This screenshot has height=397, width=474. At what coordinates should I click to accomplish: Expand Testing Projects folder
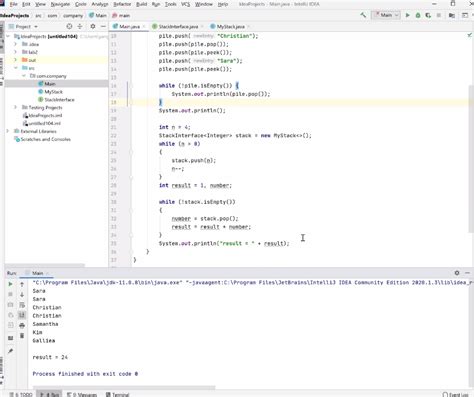pyautogui.click(x=15, y=107)
